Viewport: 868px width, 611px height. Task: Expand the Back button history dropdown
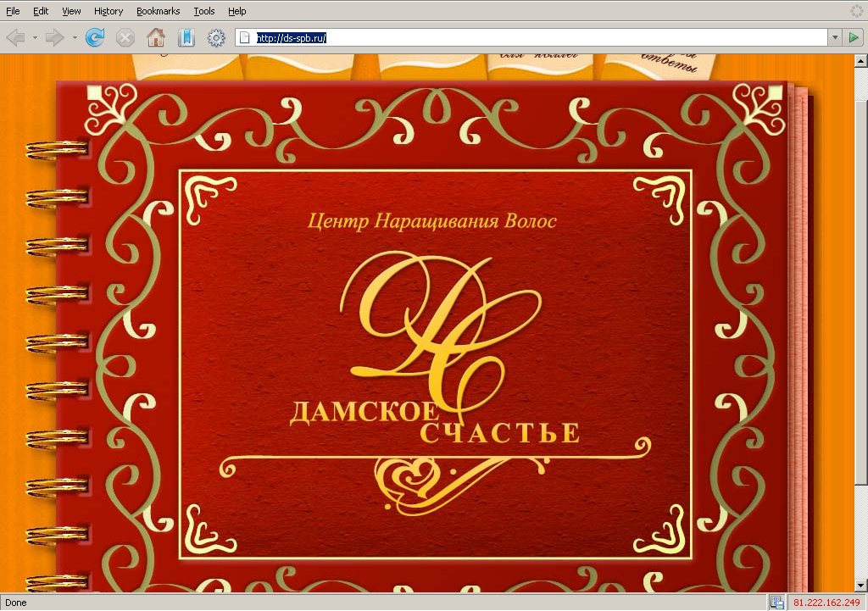[x=34, y=38]
